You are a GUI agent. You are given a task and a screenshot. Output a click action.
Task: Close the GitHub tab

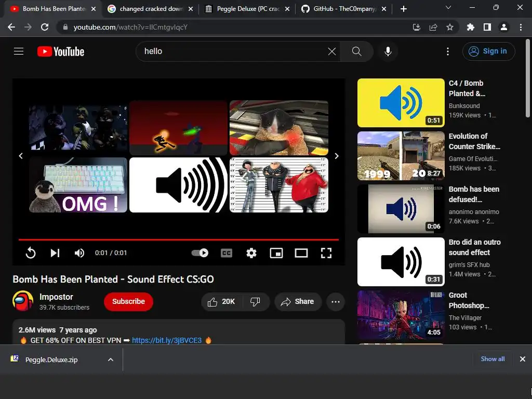(384, 9)
